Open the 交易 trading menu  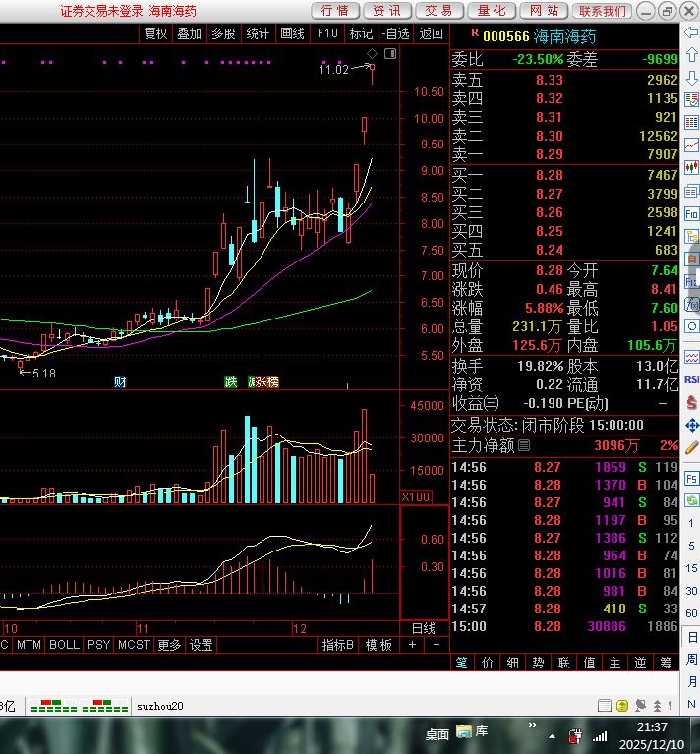[438, 11]
